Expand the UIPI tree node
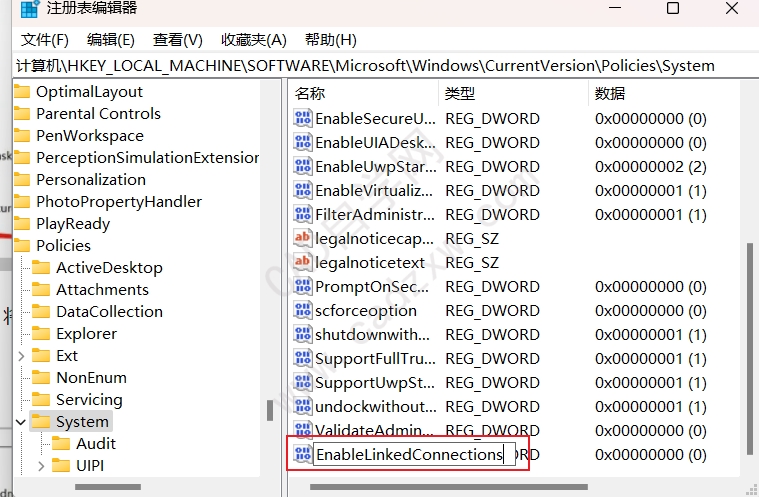 (41, 466)
